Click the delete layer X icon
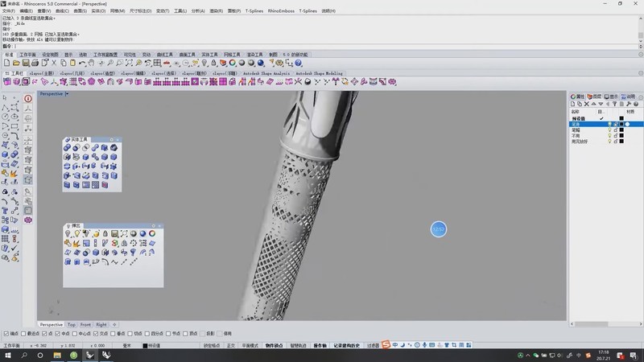Viewport: 644px width, 362px height. tap(588, 104)
